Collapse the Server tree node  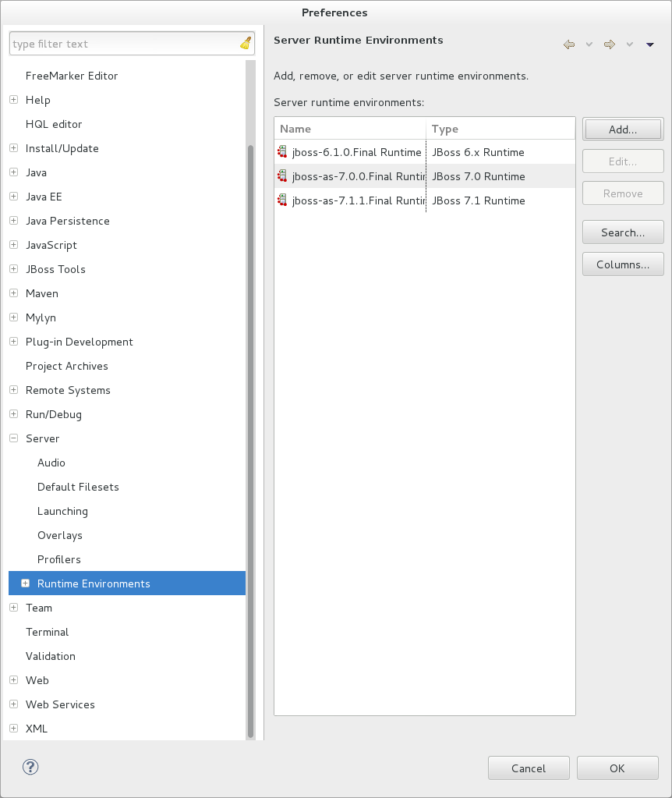coord(12,438)
